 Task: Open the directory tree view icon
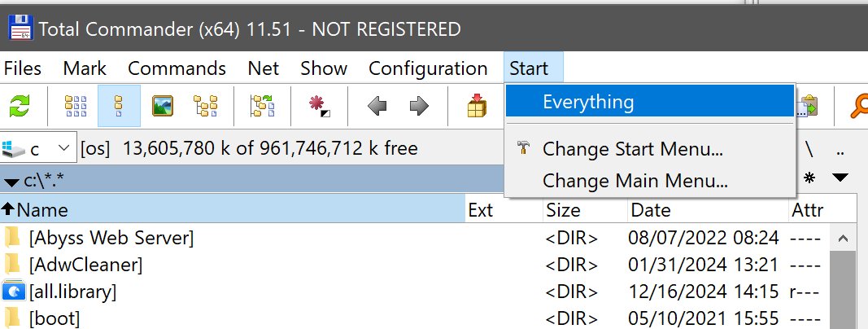coord(205,106)
